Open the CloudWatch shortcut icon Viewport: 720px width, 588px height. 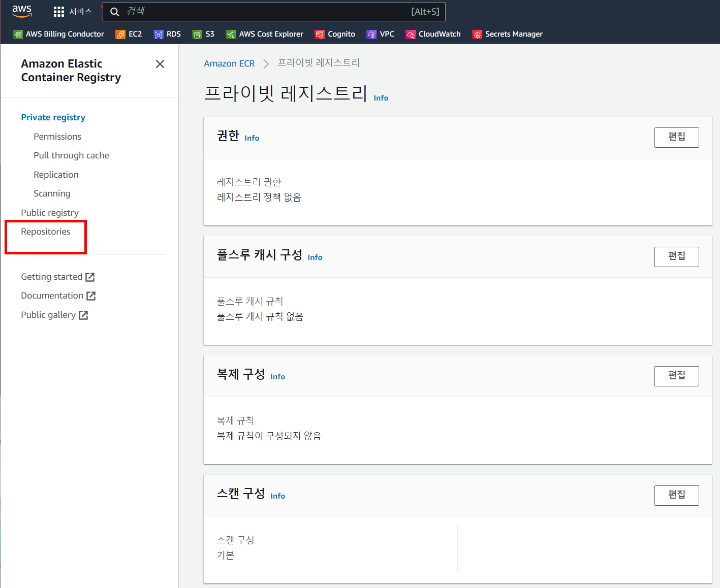[411, 35]
